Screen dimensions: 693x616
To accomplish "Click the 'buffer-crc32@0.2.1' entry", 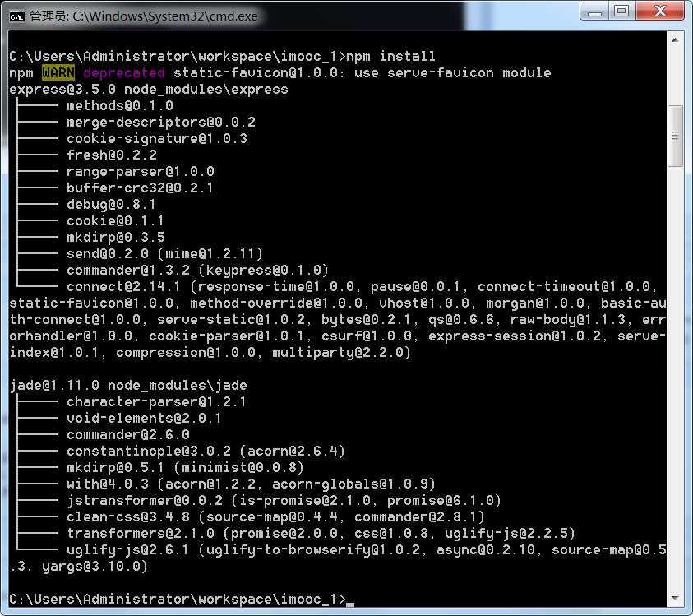I will (140, 188).
